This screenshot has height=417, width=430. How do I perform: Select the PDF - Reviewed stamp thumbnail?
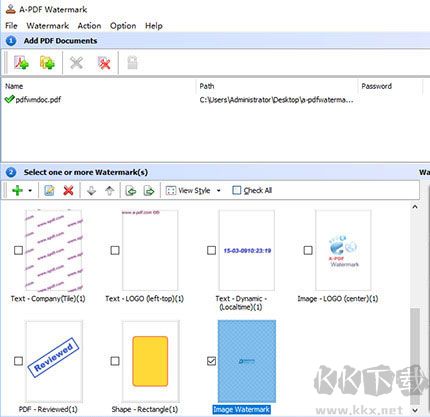point(54,361)
